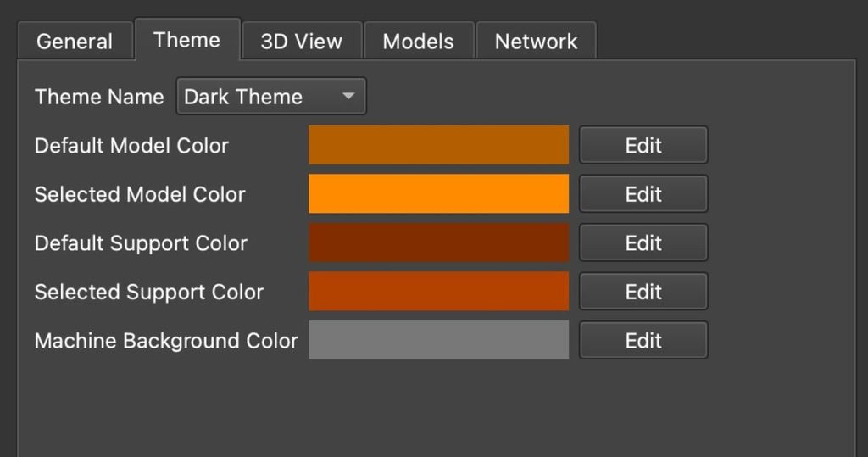Click the Default Support Color swatch
The height and width of the screenshot is (457, 868).
[438, 242]
